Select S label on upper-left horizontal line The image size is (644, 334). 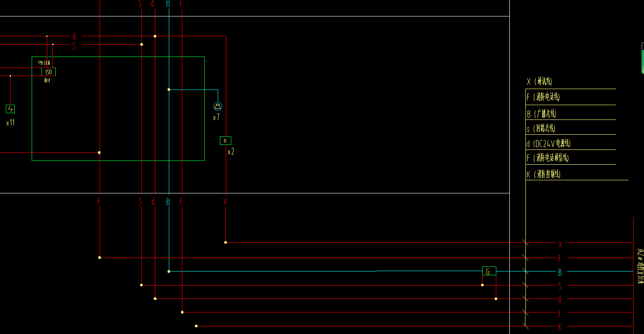[x=74, y=46]
